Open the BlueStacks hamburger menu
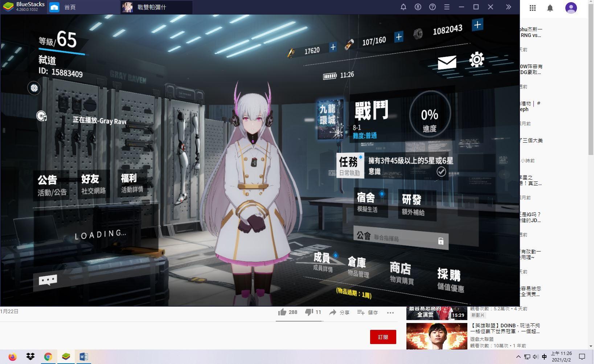The width and height of the screenshot is (594, 364). click(447, 7)
